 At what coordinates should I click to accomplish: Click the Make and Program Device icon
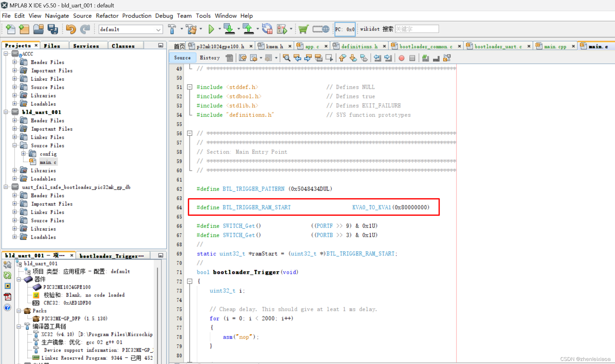(229, 29)
